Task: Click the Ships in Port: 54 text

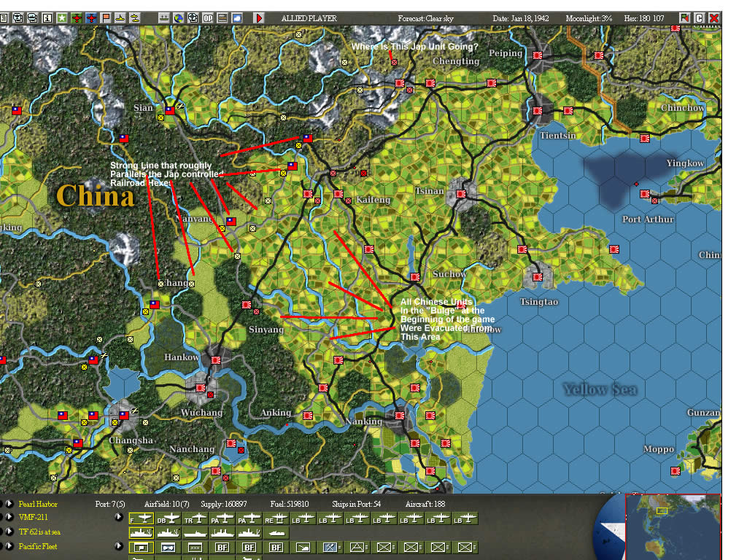Action: click(x=356, y=504)
